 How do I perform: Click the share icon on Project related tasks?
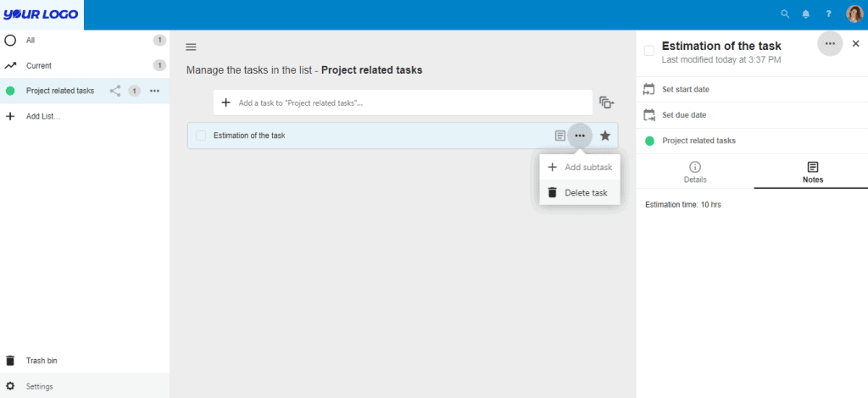point(115,91)
